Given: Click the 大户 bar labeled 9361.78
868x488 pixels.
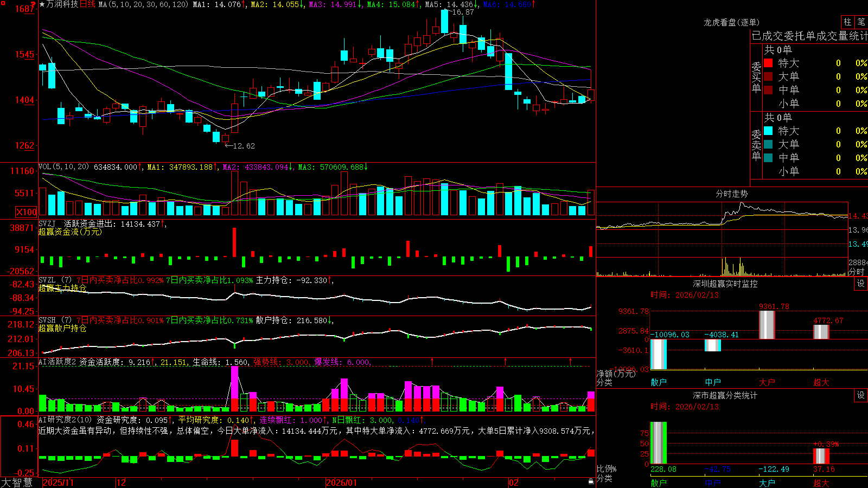Looking at the screenshot, I should pos(767,325).
